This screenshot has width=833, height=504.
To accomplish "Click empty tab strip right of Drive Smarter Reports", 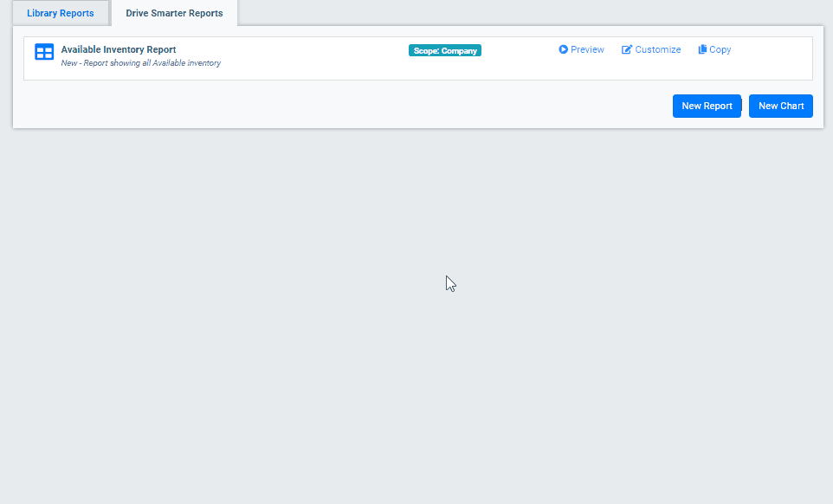I will click(520, 13).
